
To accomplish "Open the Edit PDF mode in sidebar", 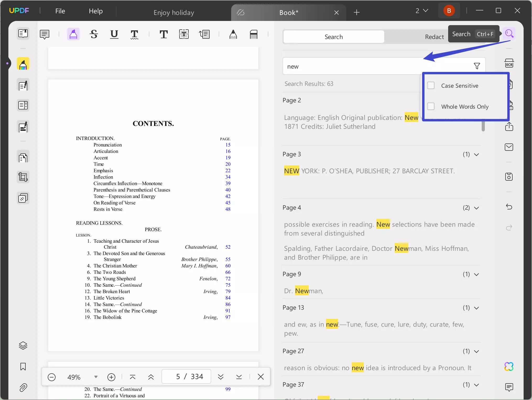I will tap(23, 85).
